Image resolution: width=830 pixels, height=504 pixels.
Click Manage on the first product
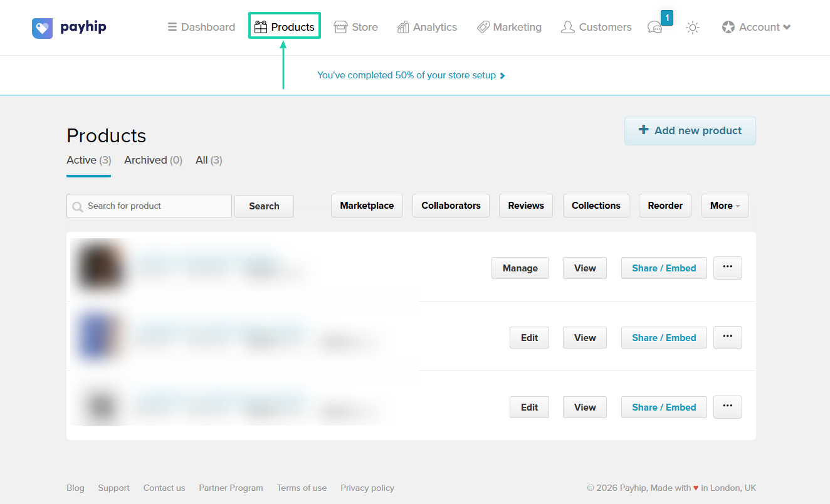click(520, 268)
